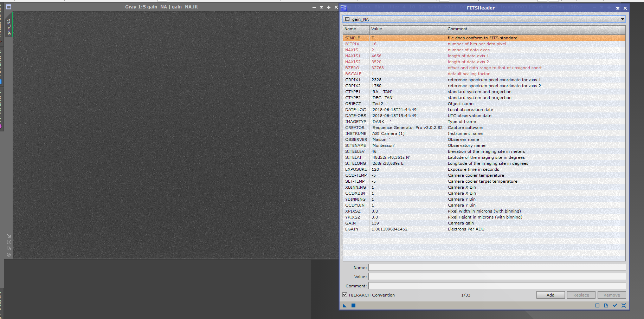Select the OBJECT keyword
Image resolution: width=644 pixels, height=319 pixels.
coord(353,104)
